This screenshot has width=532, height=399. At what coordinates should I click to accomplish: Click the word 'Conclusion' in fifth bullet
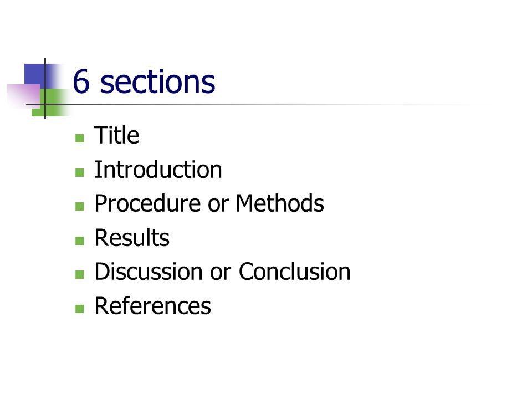click(294, 272)
